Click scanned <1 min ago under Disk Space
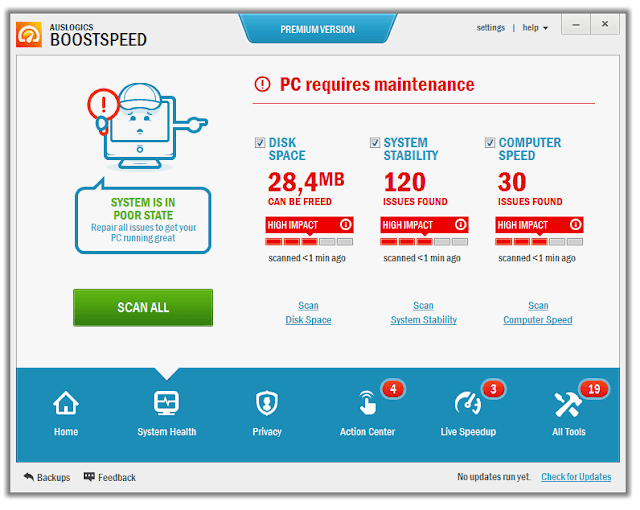 (307, 258)
